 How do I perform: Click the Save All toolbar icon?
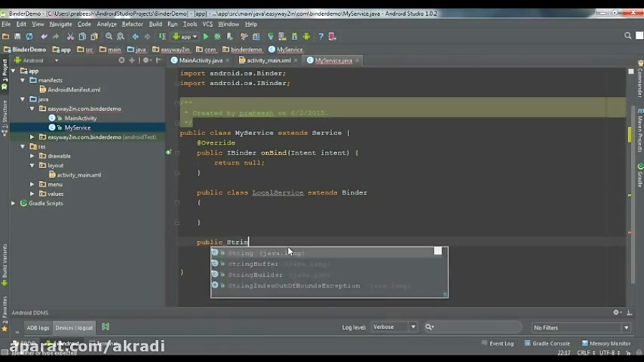(17, 36)
